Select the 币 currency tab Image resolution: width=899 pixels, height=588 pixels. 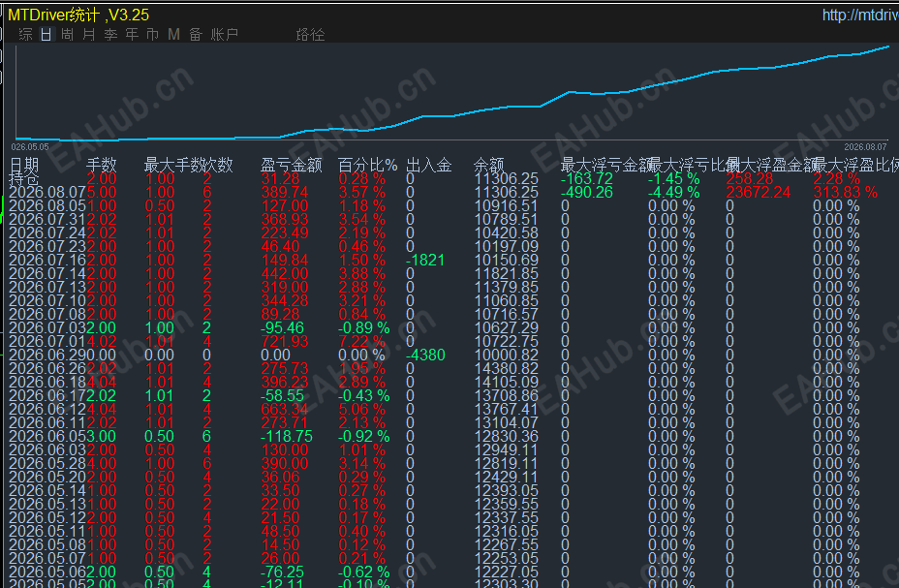tap(152, 34)
